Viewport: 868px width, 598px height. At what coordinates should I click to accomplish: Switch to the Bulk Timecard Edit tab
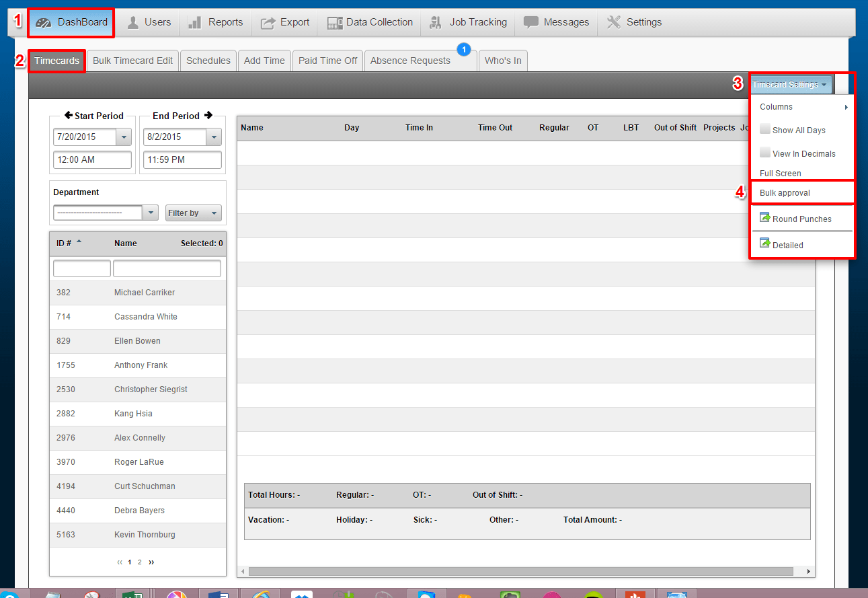click(x=132, y=60)
